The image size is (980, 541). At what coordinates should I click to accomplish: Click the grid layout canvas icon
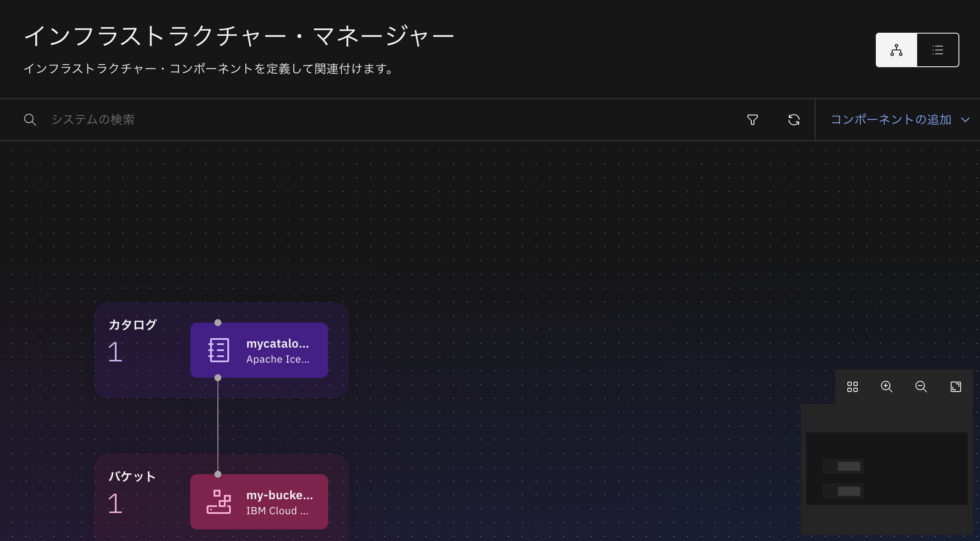tap(852, 387)
